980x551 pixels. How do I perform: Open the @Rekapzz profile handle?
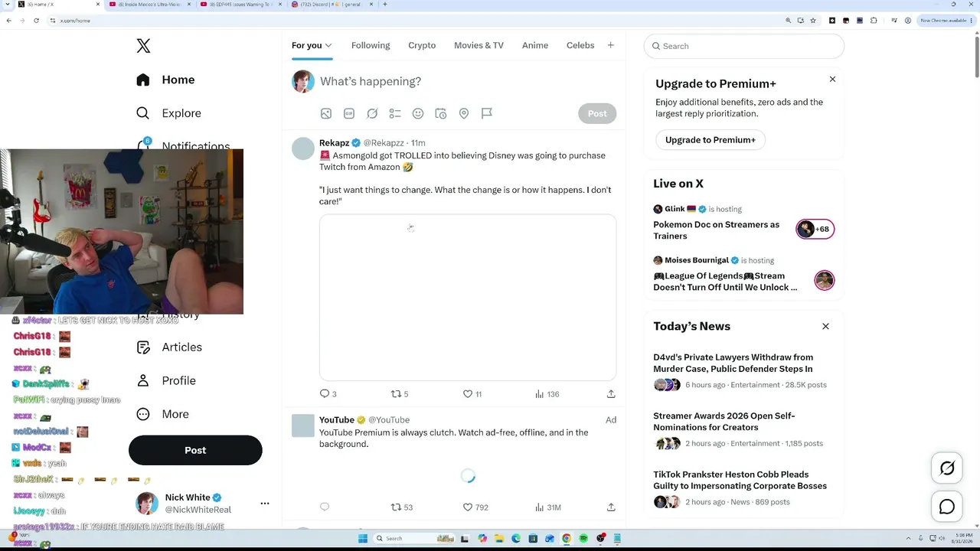click(384, 143)
